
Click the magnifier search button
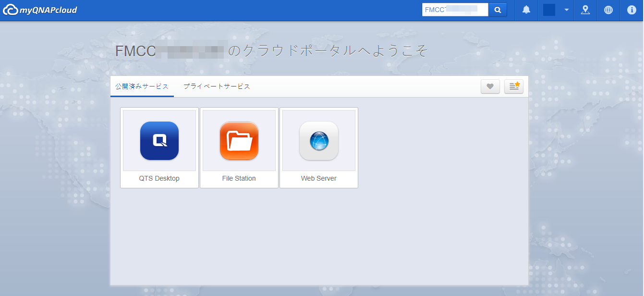tap(498, 10)
